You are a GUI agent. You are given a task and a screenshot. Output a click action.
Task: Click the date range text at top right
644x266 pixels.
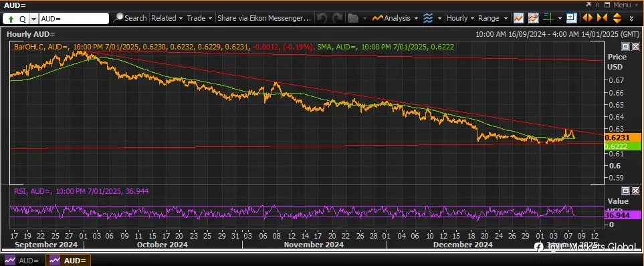click(x=557, y=34)
